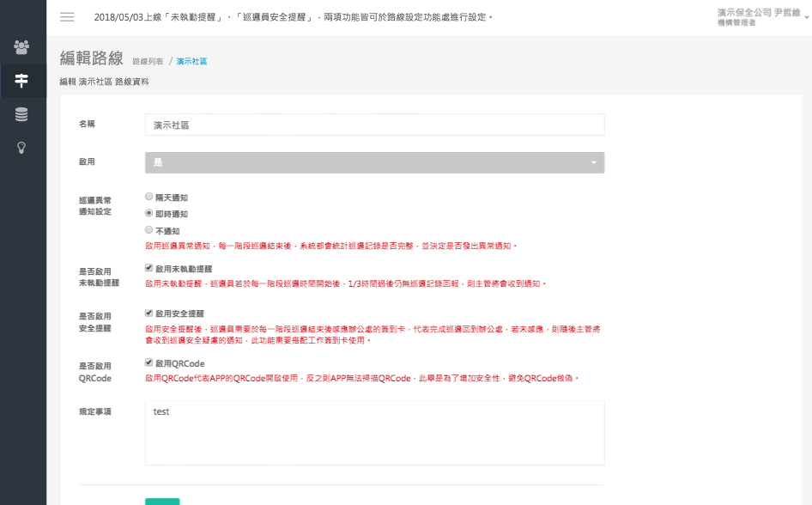Go to 路線列表 in the breadcrumb
This screenshot has height=505, width=812.
pos(148,62)
